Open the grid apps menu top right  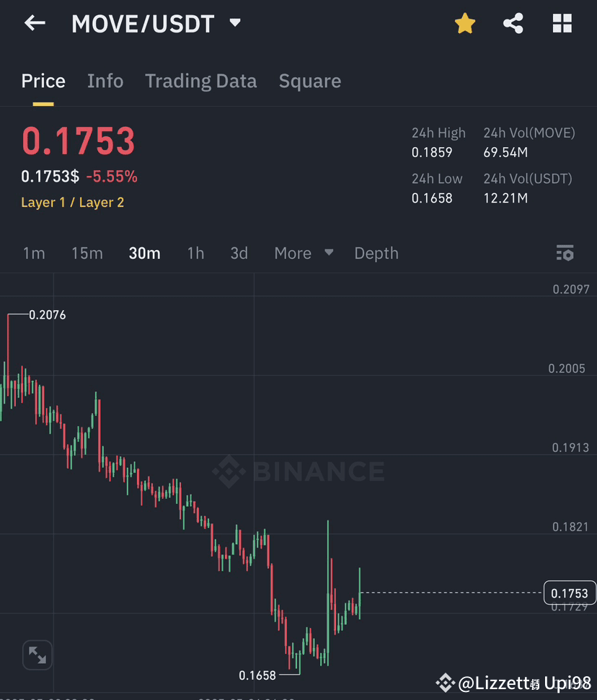coord(562,22)
